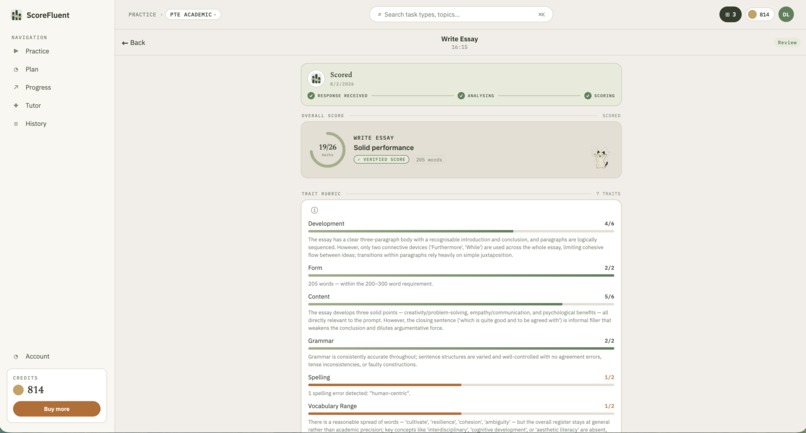This screenshot has height=433, width=806.
Task: Click the Vocabulary Range trait heading
Action: point(333,406)
